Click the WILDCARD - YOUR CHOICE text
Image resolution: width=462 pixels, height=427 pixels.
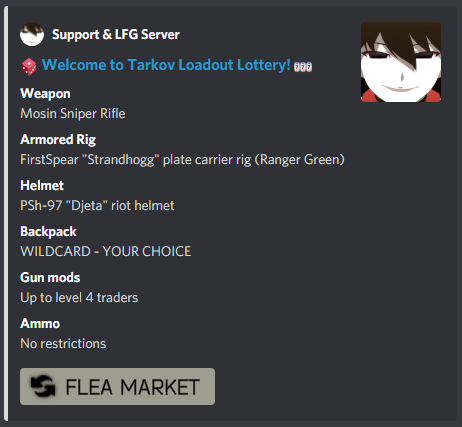click(106, 251)
